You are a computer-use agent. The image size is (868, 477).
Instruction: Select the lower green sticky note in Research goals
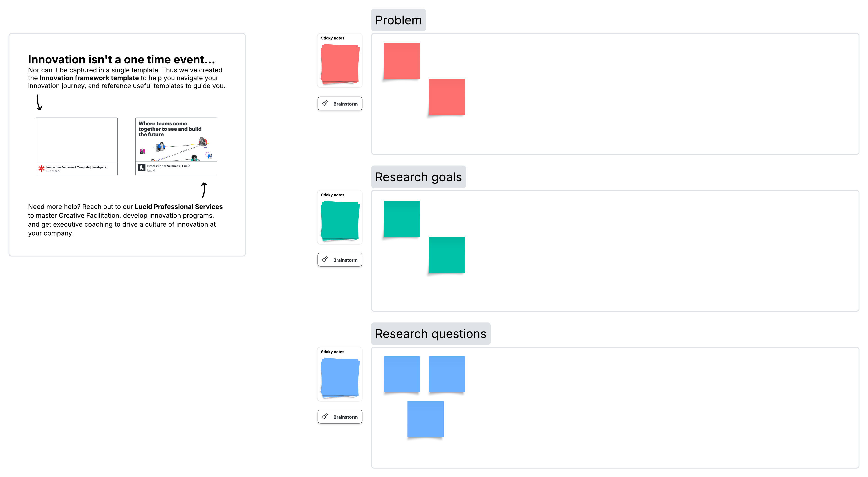click(446, 255)
